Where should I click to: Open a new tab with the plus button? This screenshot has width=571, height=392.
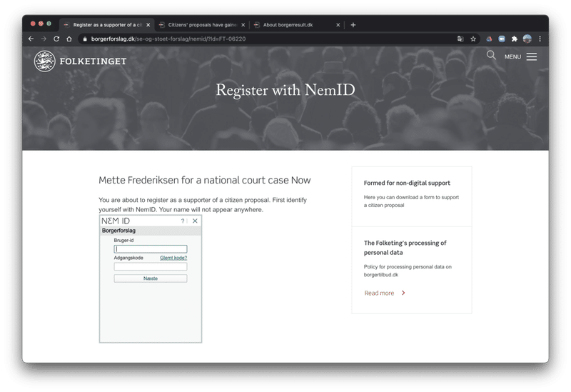[x=353, y=25]
